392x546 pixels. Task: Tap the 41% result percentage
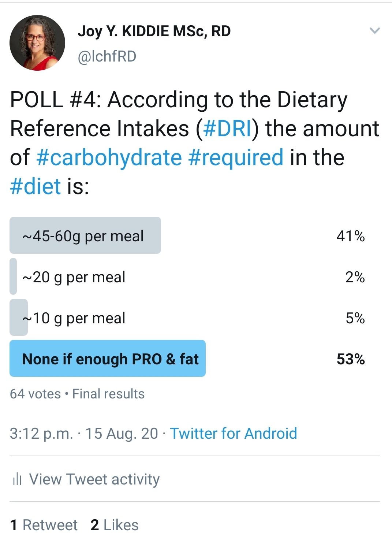351,236
